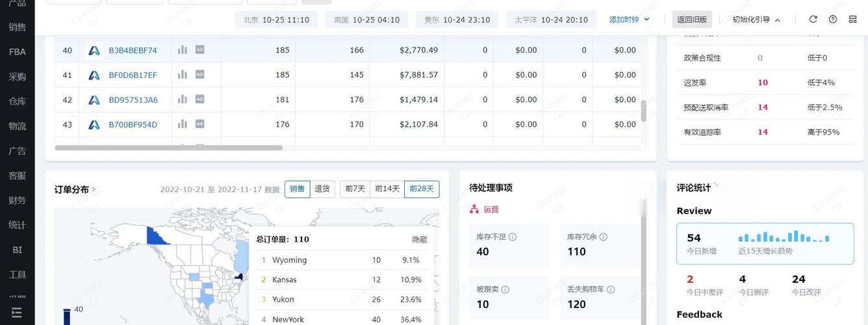Screen dimensions: 868x325
Task: Open BI in the left sidebar
Action: pyautogui.click(x=18, y=250)
